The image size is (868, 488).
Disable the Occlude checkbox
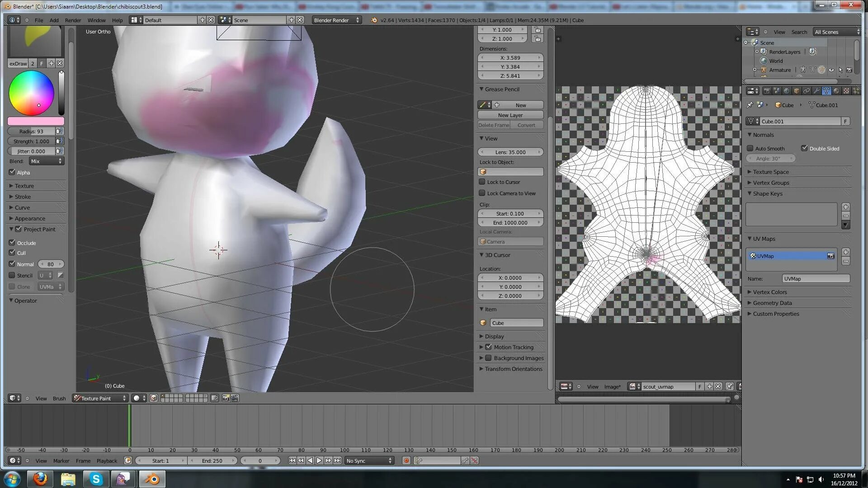(12, 243)
